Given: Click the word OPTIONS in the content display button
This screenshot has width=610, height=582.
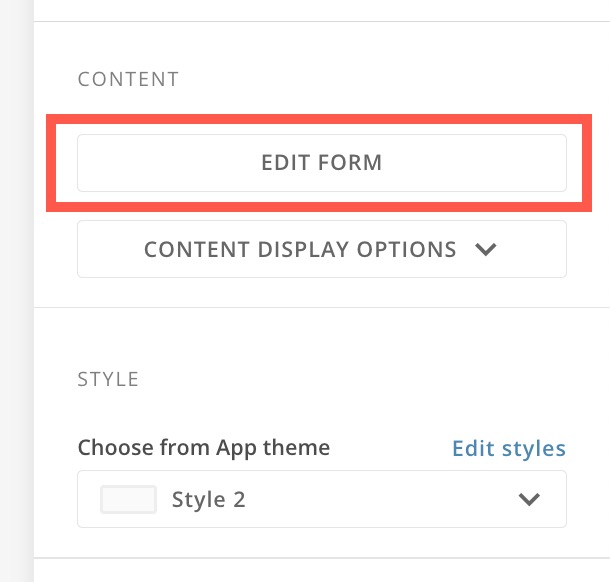Looking at the screenshot, I should [406, 249].
